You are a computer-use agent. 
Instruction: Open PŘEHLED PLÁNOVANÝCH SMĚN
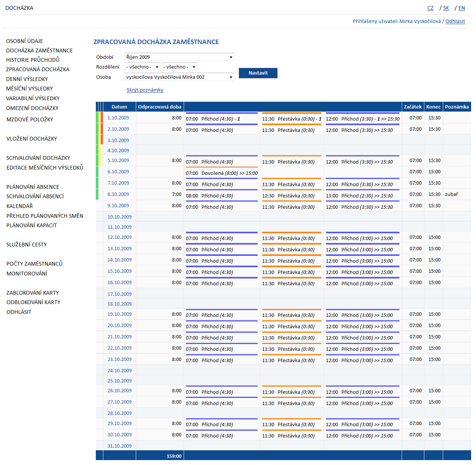tap(45, 216)
